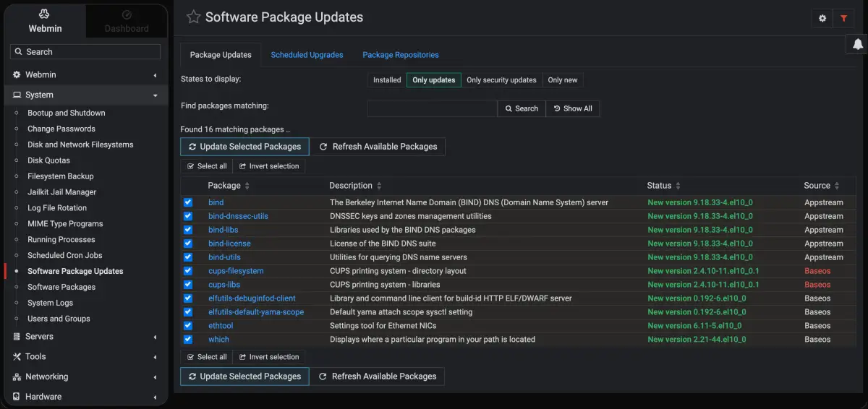The width and height of the screenshot is (868, 409).
Task: Click the red filter funnel icon
Action: pos(843,19)
